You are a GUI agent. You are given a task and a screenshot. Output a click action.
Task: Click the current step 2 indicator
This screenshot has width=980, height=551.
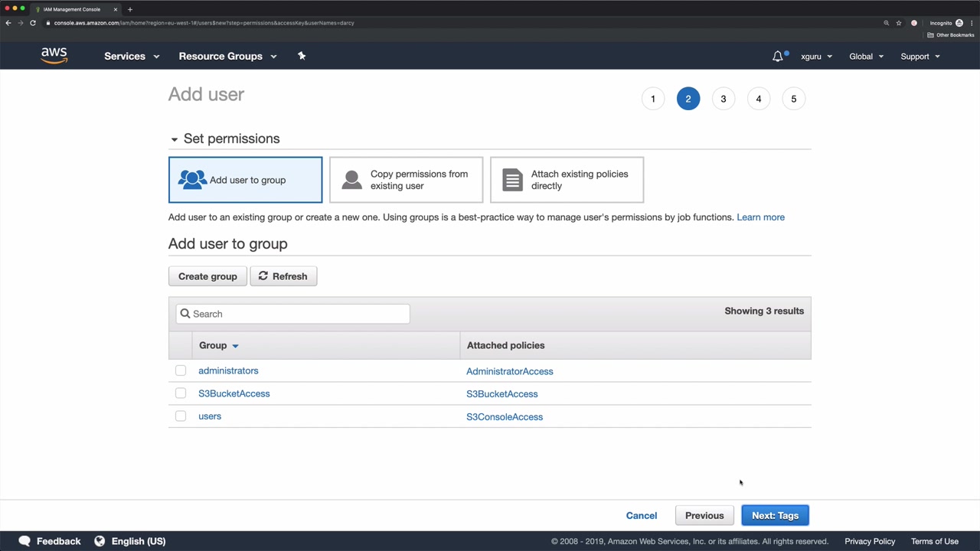click(688, 99)
